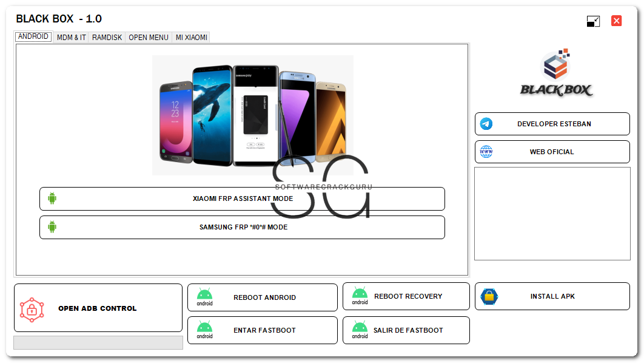Click the Reboot Android button
644x363 pixels.
point(263,297)
